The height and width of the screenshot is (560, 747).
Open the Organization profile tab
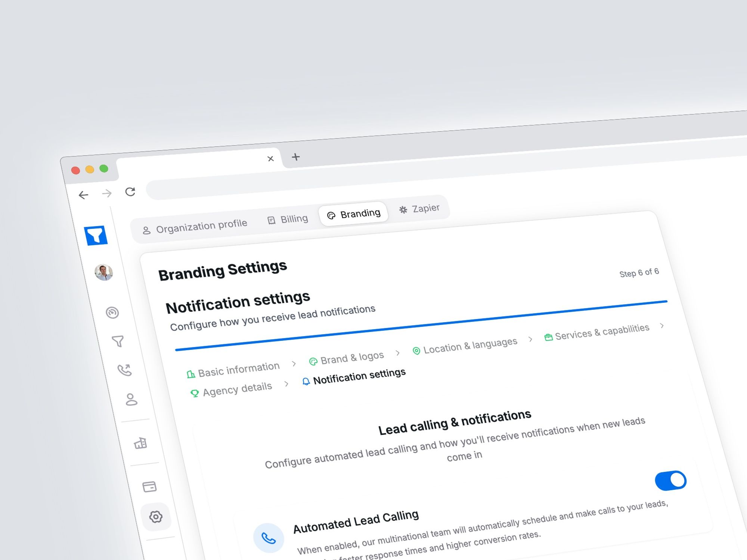[195, 227]
